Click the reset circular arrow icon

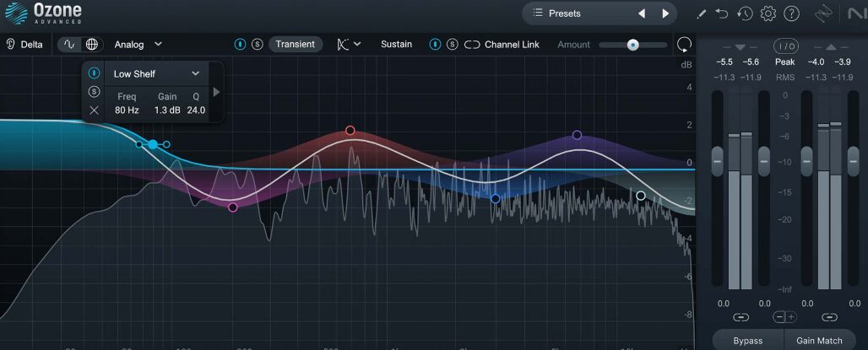pos(684,45)
